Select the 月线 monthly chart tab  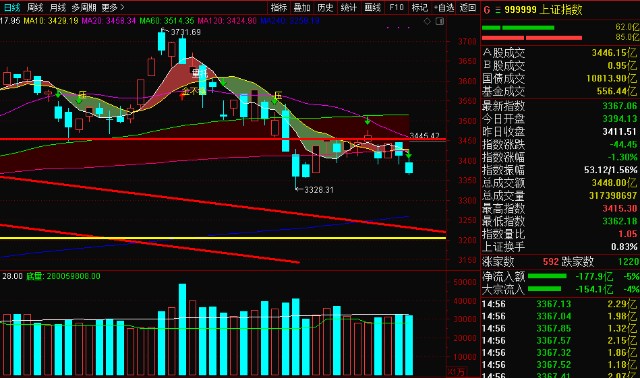[x=58, y=7]
